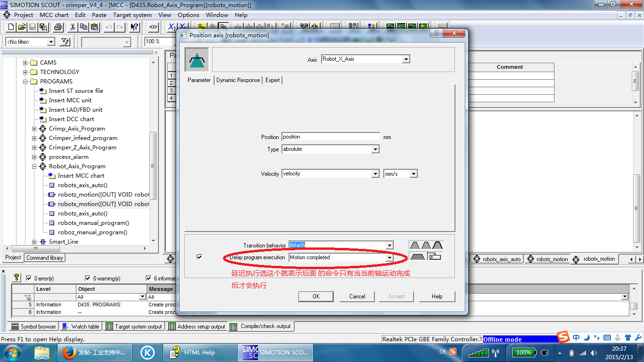The height and width of the screenshot is (362, 644).
Task: Click the Paste clipboard icon
Action: 93,27
